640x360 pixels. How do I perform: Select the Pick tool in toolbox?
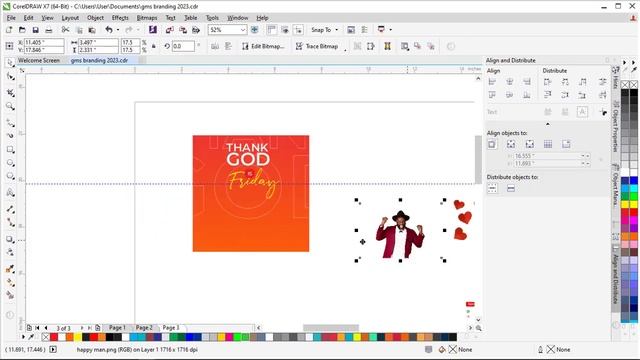(10, 62)
